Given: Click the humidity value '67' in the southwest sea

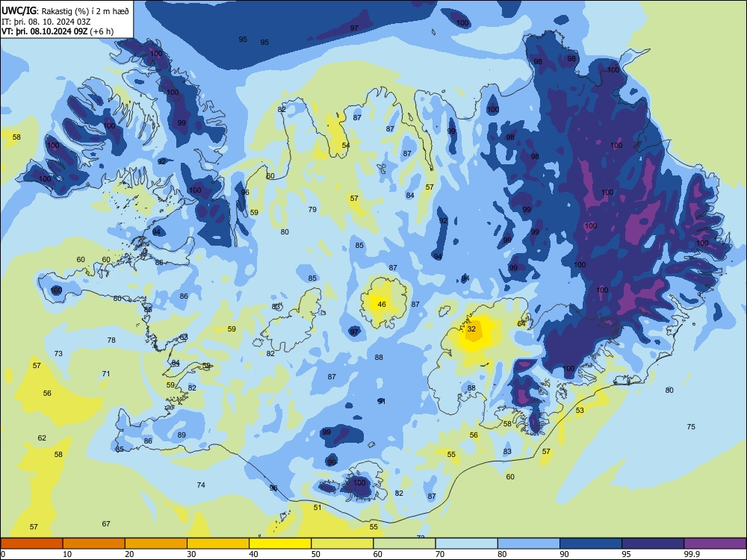Looking at the screenshot, I should tap(106, 524).
